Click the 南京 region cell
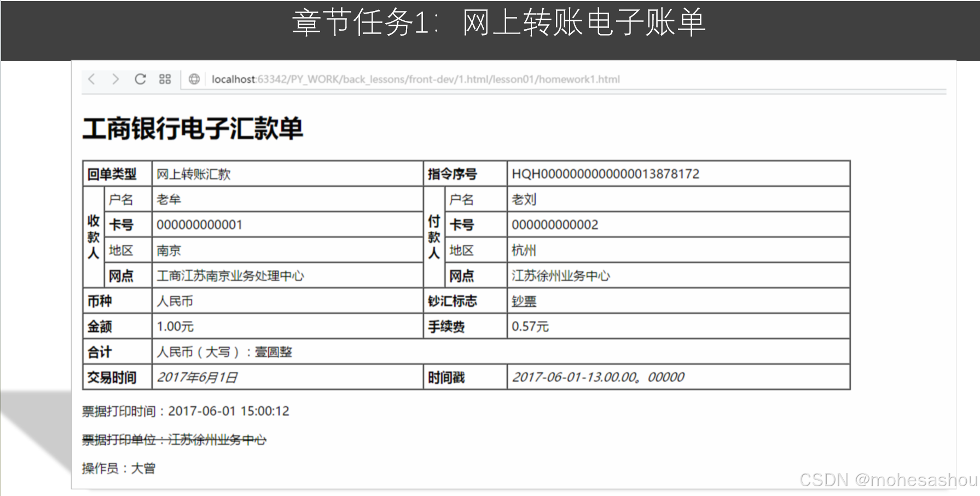The image size is (980, 496). (287, 250)
